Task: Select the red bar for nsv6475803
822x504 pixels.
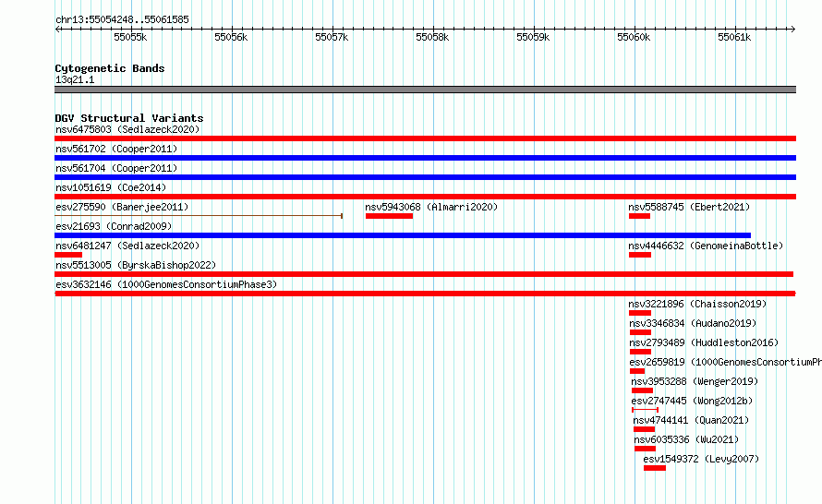Action: [x=425, y=138]
